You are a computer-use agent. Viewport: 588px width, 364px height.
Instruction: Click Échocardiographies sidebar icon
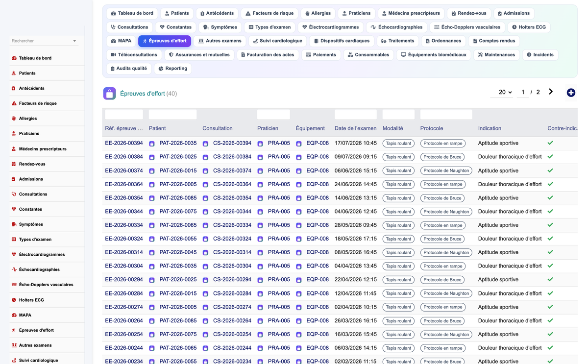click(14, 269)
